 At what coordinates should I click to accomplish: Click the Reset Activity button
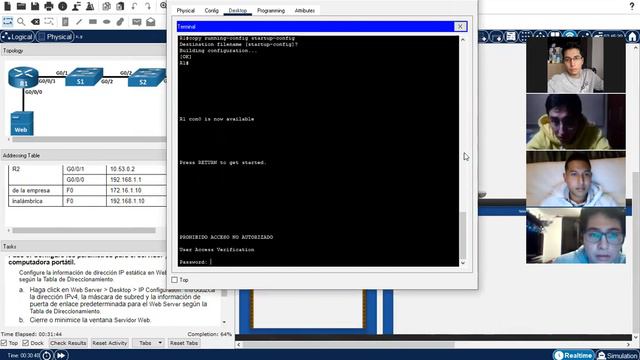110,343
